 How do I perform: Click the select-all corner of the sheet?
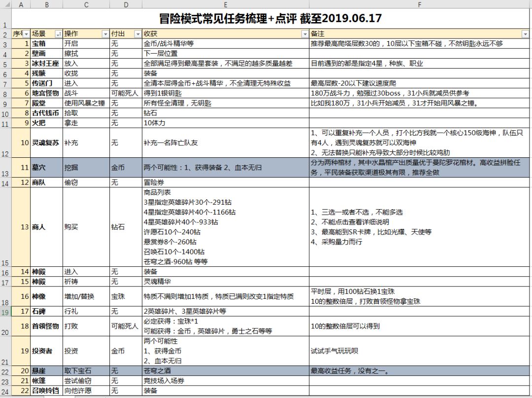point(5,5)
